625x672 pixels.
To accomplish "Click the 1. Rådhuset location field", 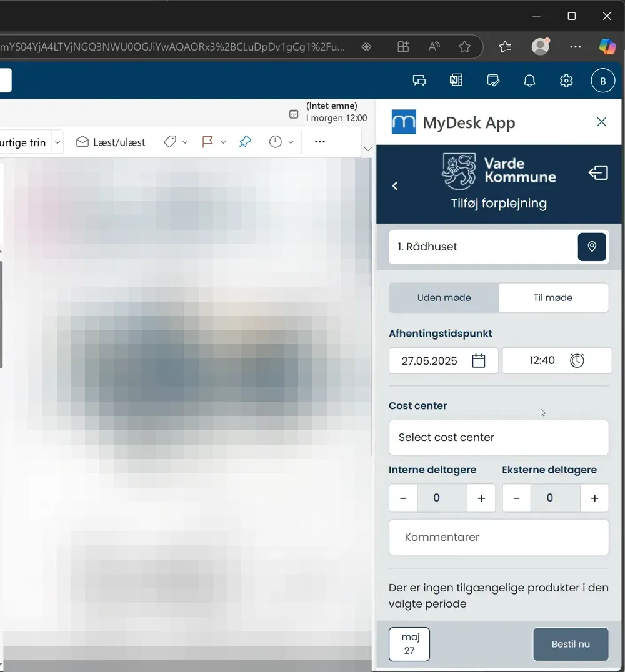I will [x=483, y=247].
